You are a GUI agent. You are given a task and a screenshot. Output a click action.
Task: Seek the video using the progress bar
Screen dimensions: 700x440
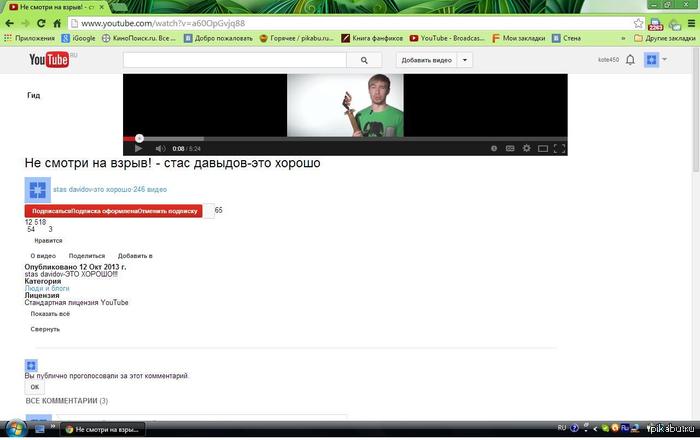(345, 138)
